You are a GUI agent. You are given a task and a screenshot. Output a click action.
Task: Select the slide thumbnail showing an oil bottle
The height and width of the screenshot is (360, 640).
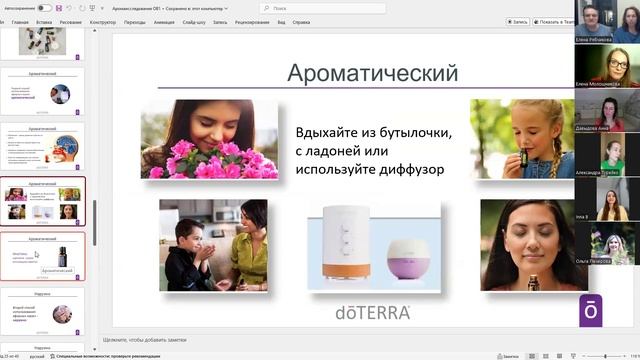pos(42,257)
